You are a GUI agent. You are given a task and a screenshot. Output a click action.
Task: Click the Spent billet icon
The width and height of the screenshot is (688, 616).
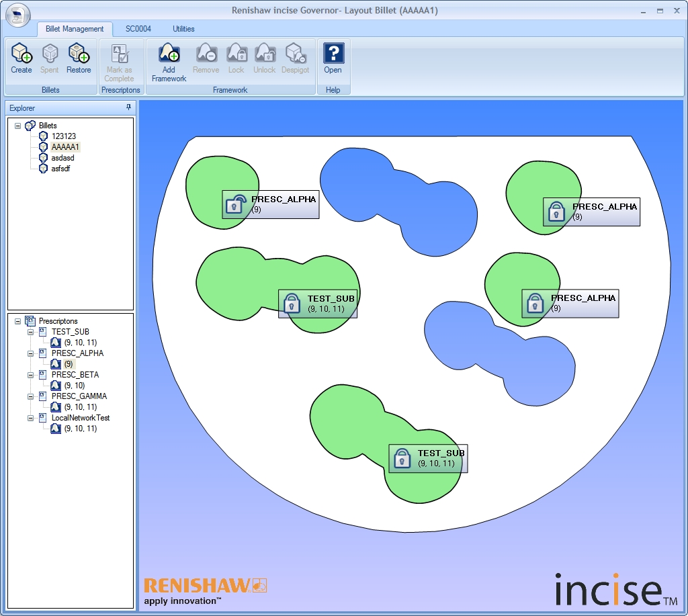(50, 54)
